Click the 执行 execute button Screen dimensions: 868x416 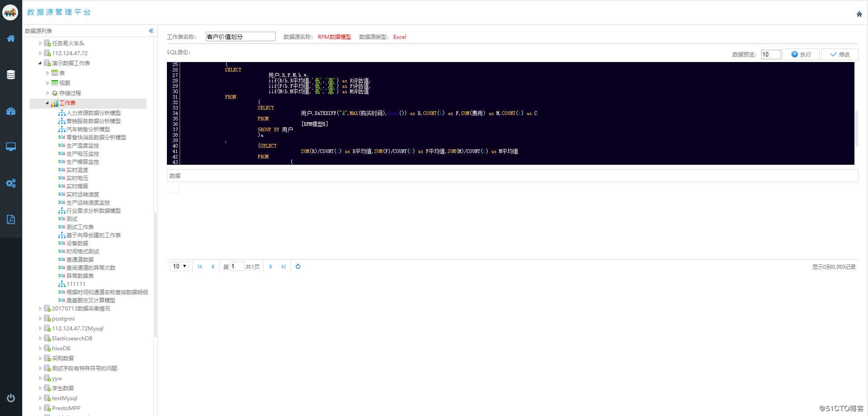(802, 54)
